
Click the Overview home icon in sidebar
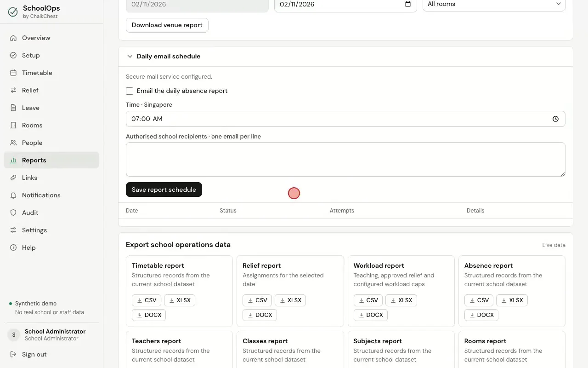pos(13,38)
